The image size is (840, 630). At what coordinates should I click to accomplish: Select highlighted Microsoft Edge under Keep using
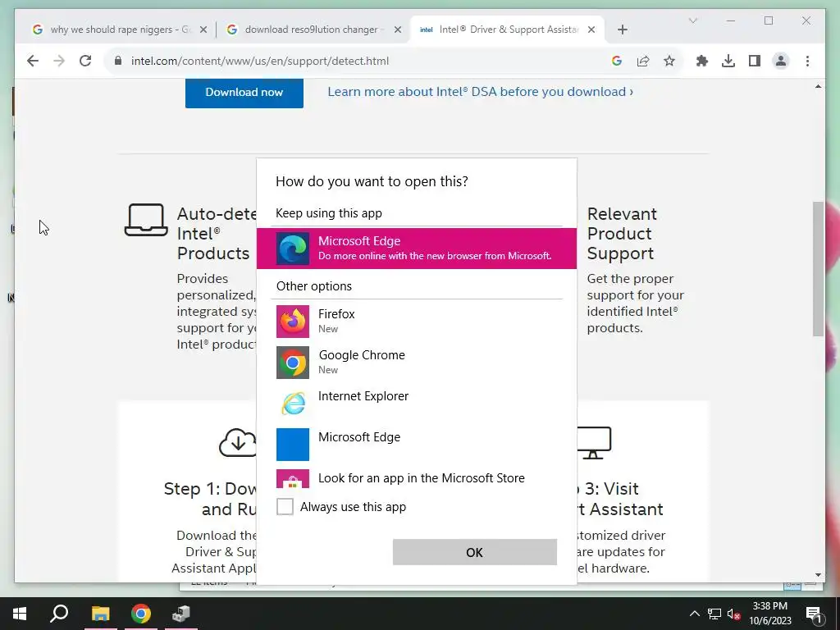(416, 248)
